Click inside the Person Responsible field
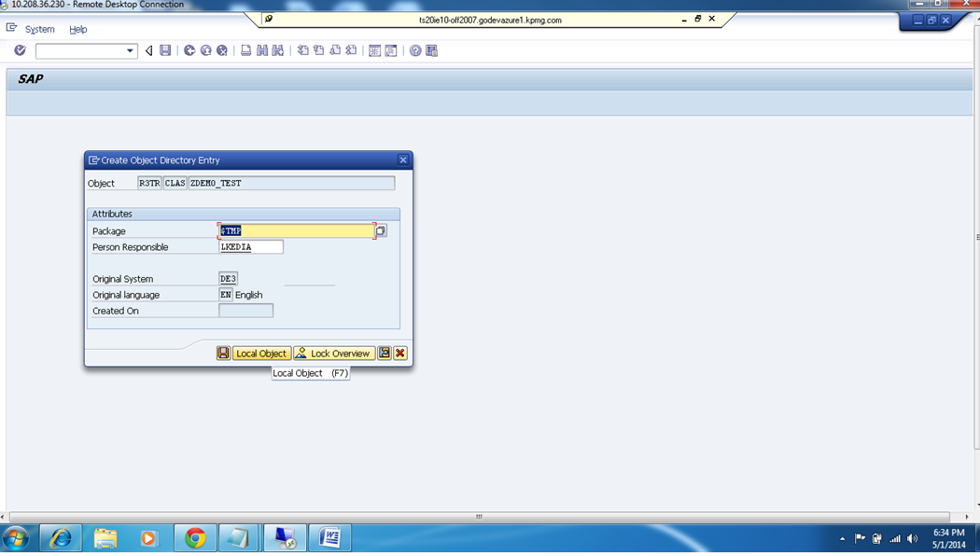Viewport: 980px width, 556px height. 250,246
